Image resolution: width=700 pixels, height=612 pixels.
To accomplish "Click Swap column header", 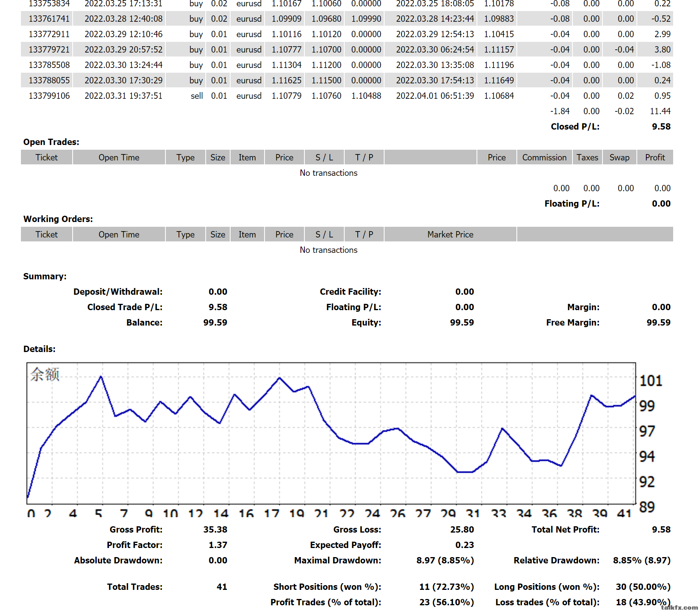I will 619,157.
